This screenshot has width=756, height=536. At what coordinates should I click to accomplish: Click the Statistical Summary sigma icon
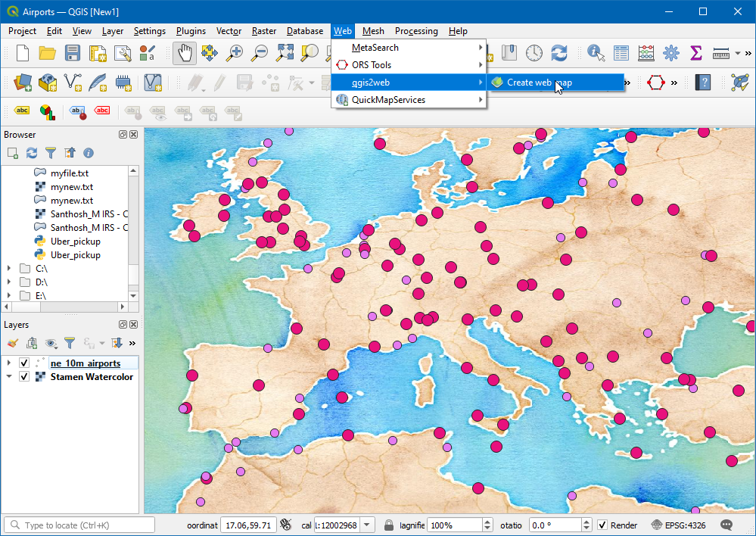point(696,53)
